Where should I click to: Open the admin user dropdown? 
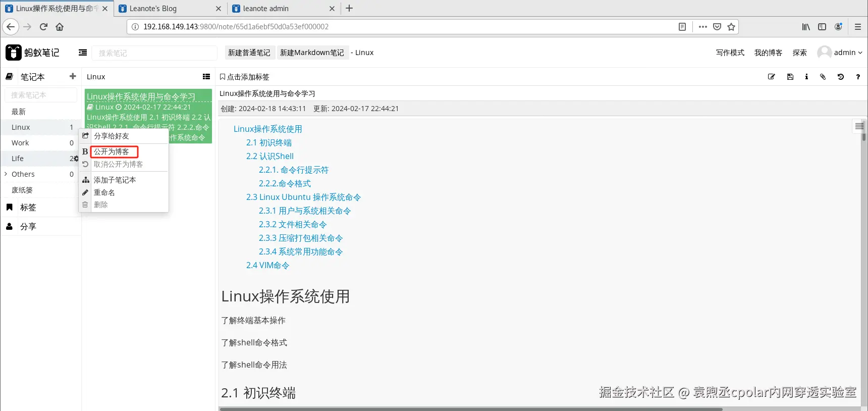[840, 53]
